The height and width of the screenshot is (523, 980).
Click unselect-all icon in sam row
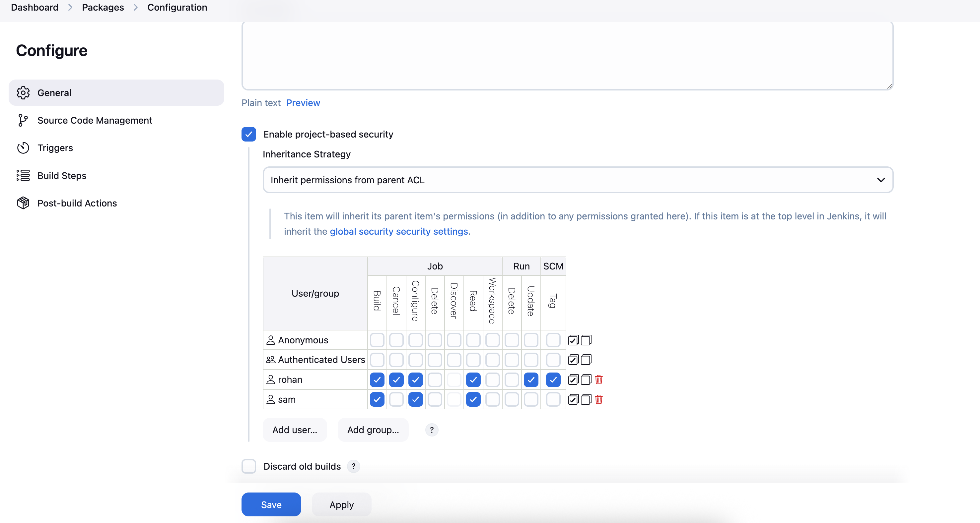pos(586,399)
